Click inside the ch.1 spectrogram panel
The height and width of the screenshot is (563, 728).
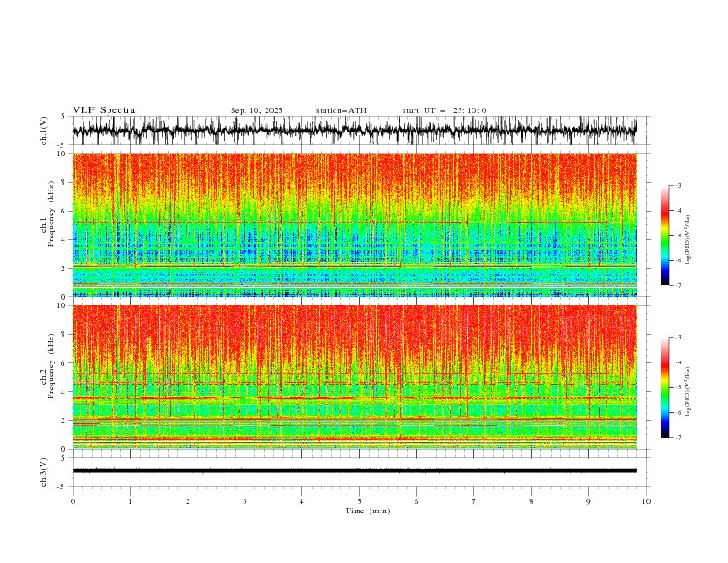click(x=354, y=224)
